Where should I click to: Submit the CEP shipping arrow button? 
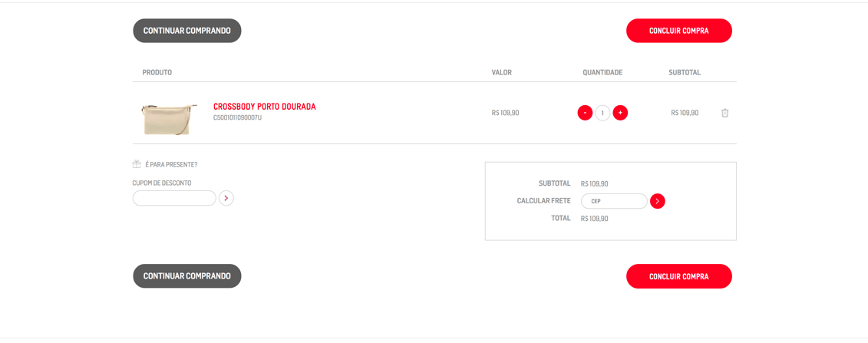pyautogui.click(x=658, y=201)
